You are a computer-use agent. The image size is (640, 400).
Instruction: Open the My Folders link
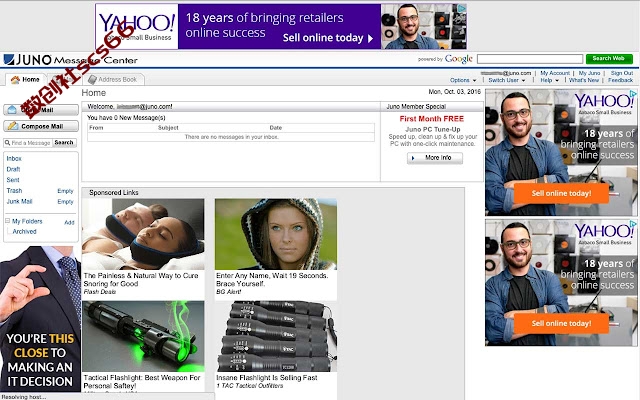[x=27, y=221]
